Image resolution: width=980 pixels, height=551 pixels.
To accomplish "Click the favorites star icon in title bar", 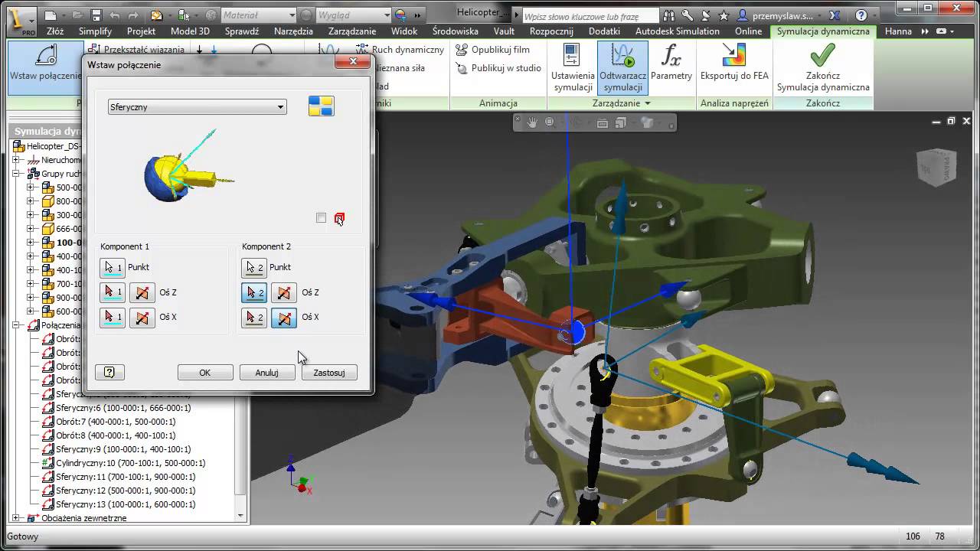I will 722,15.
